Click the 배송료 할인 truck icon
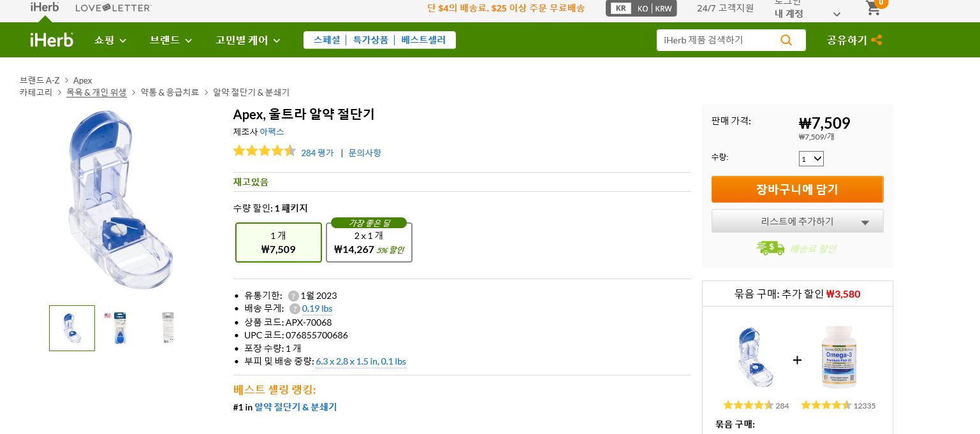Screen dimensions: 980x434 (x=770, y=248)
